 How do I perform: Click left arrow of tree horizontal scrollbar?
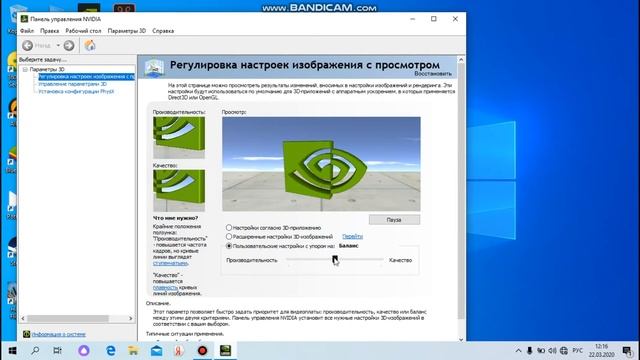(23, 318)
